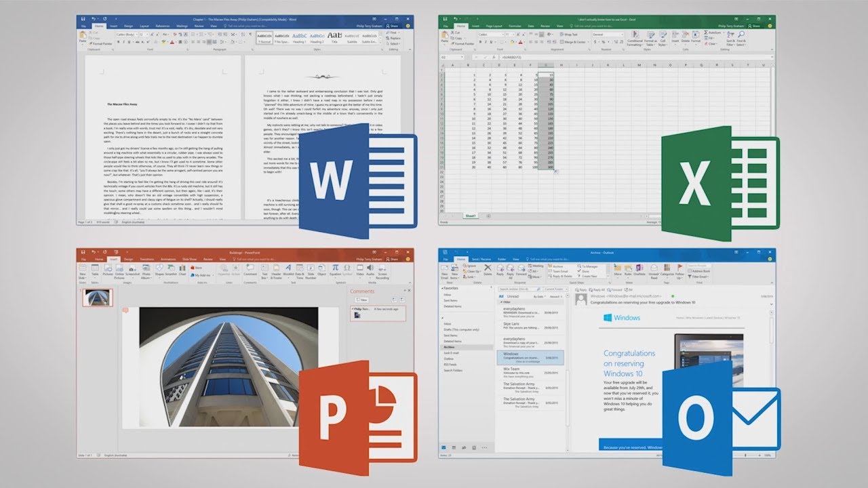Screen dimensions: 868x488
Task: Click Format Painter in Word ribbon
Action: [101, 44]
